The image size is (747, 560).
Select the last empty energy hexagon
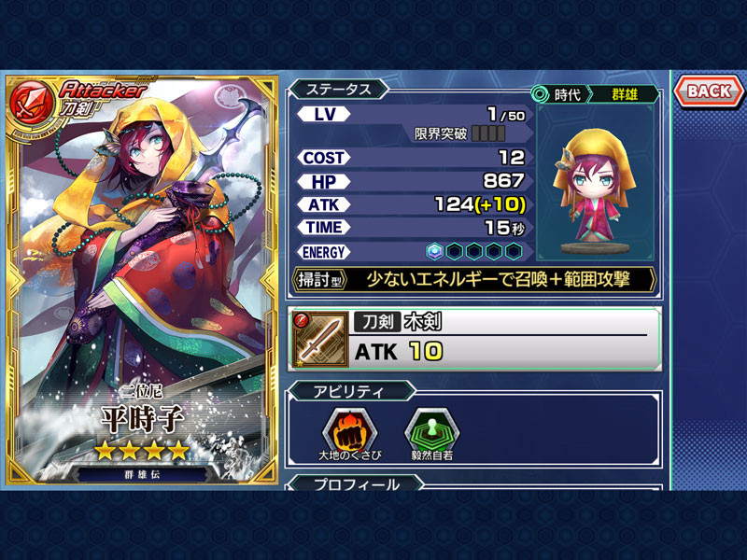coord(514,251)
